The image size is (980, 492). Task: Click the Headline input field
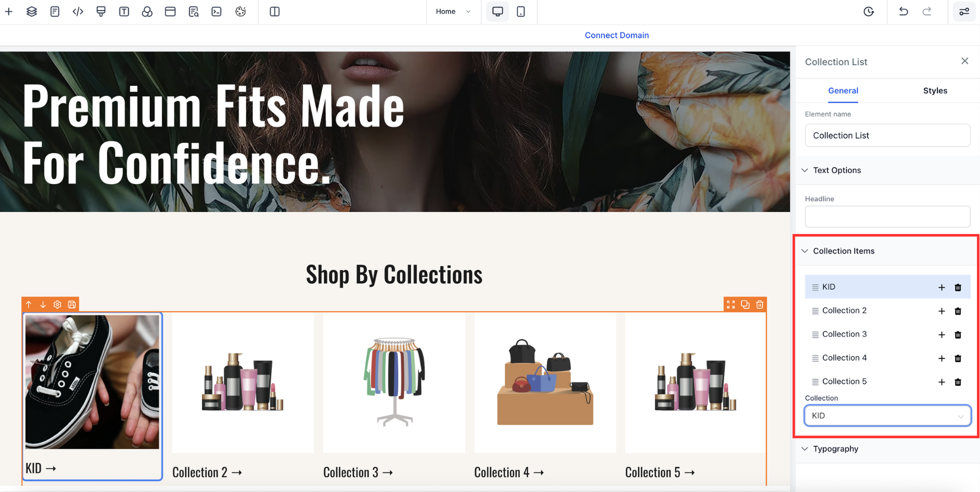click(x=887, y=217)
